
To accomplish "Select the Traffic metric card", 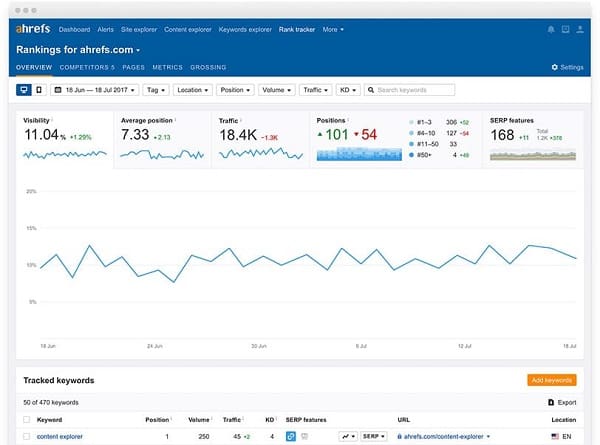I will 260,139.
